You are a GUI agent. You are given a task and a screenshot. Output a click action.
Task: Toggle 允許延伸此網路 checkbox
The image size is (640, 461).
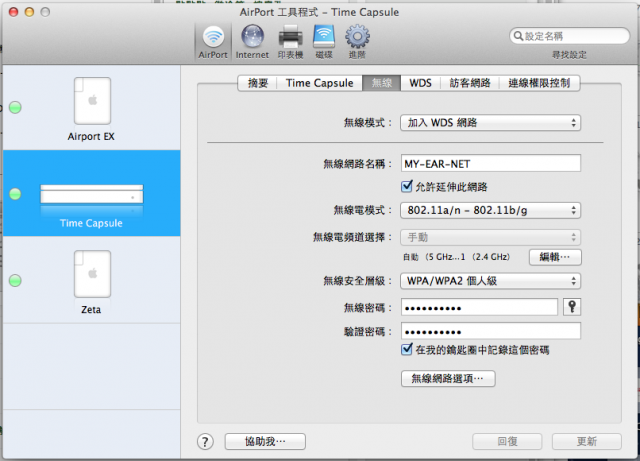(x=407, y=187)
